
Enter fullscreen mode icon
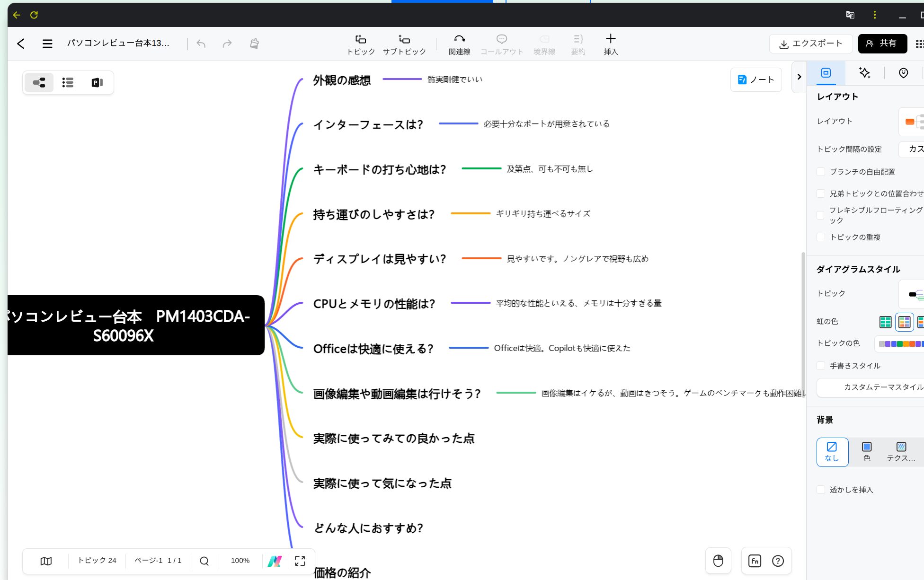pos(300,561)
